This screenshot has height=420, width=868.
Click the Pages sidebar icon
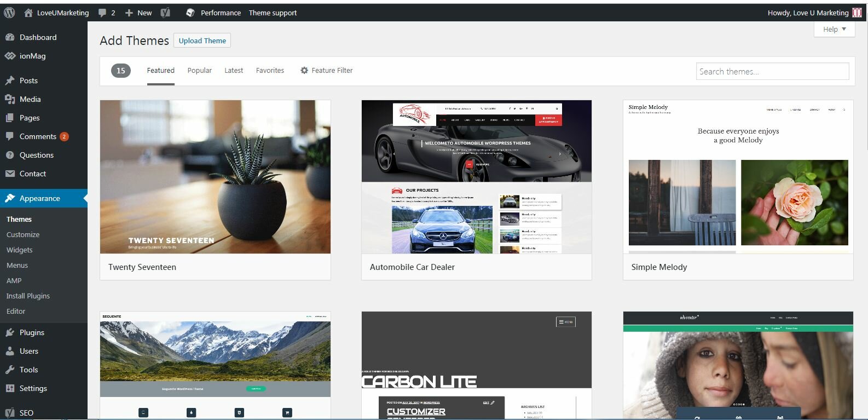[x=10, y=118]
